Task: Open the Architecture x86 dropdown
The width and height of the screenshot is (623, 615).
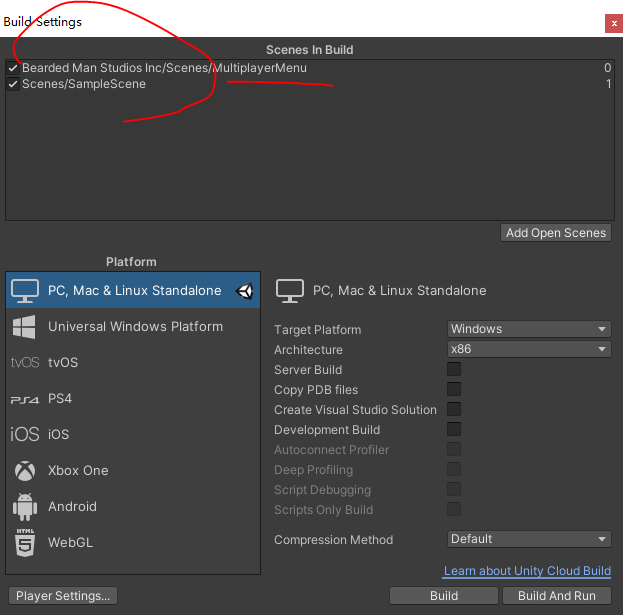Action: click(x=529, y=349)
